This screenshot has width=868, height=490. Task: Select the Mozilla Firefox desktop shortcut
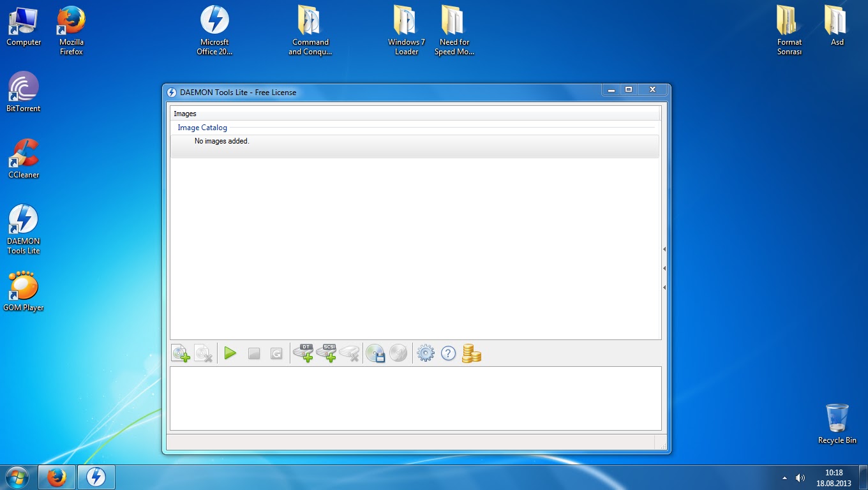coord(71,31)
